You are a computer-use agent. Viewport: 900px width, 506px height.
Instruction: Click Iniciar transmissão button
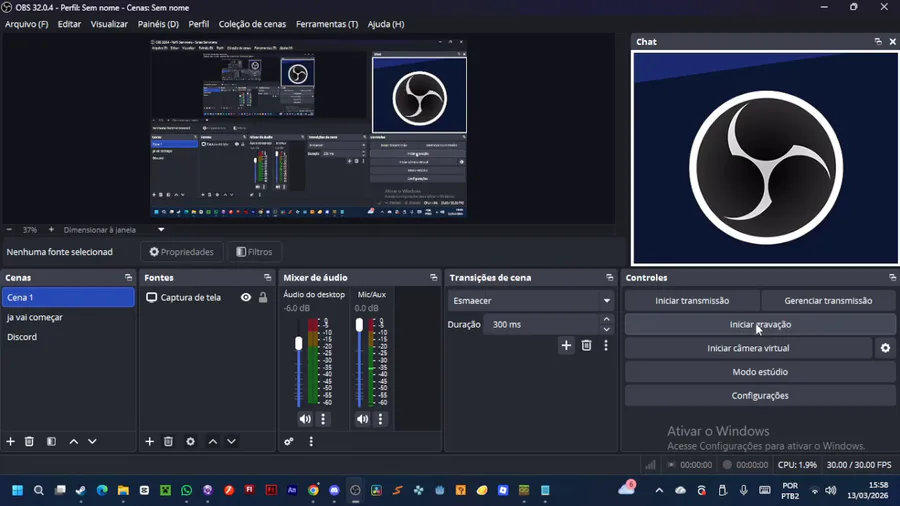[692, 301]
